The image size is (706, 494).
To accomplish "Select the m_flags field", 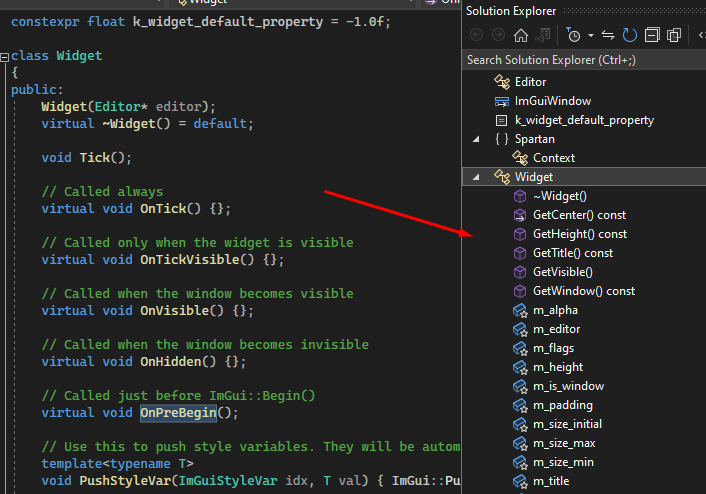I will pyautogui.click(x=553, y=348).
